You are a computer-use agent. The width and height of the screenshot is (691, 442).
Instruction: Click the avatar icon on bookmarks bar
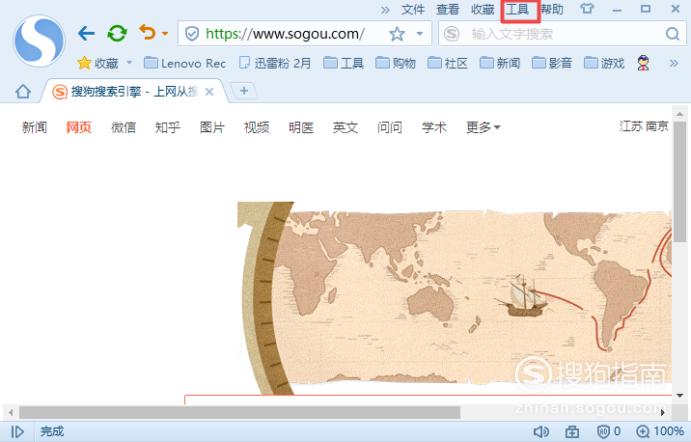[x=644, y=63]
